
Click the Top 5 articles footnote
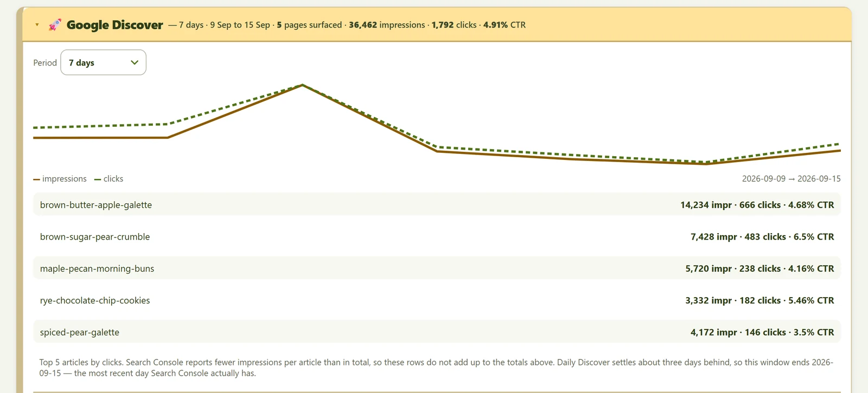point(436,368)
